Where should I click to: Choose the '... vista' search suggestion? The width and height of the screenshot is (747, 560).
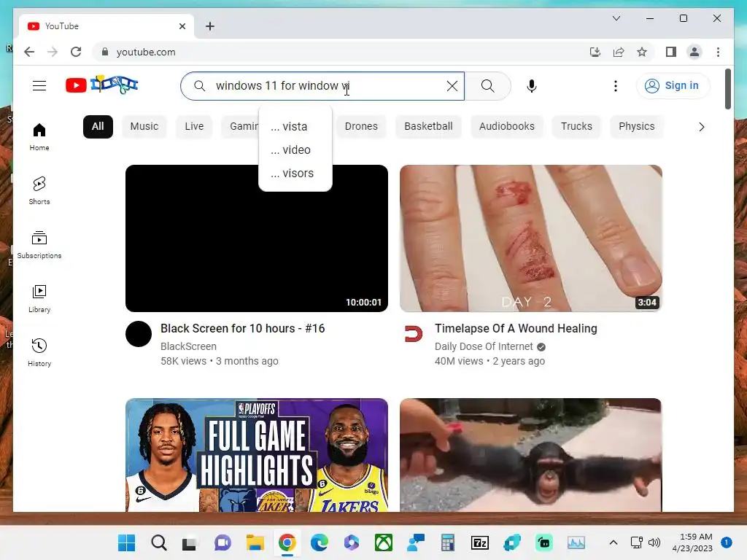pos(295,127)
